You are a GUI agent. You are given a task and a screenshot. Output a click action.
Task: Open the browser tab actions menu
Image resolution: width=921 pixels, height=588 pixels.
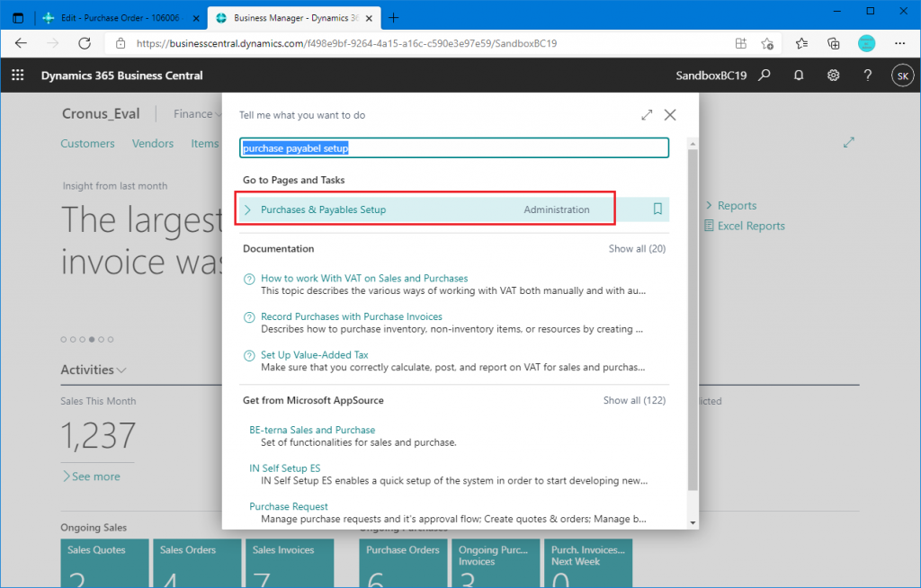tap(18, 18)
